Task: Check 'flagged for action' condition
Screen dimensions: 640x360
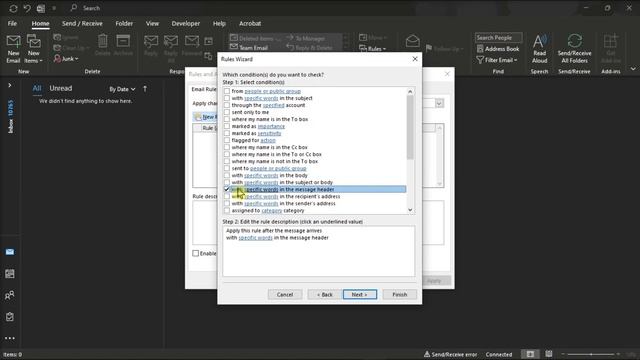Action: click(227, 140)
